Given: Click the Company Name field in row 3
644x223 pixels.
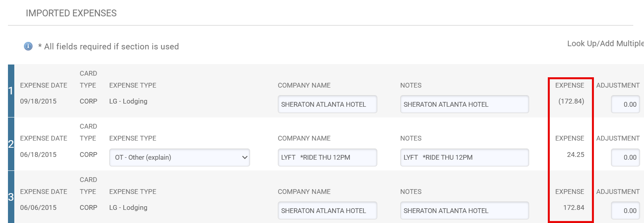Looking at the screenshot, I should click(327, 211).
